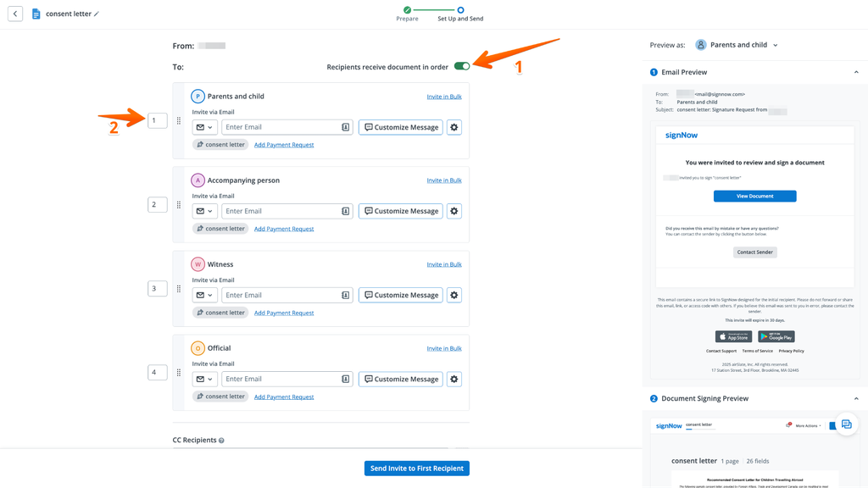
Task: Grab drag handle of Witness card
Action: (179, 289)
